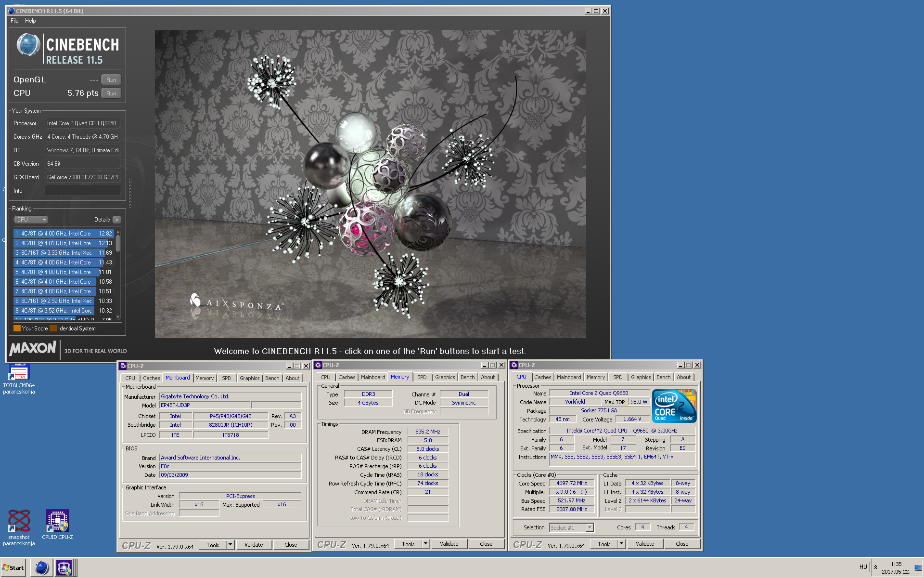Click Tools button in right CPU-Z window
The height and width of the screenshot is (578, 924).
pyautogui.click(x=604, y=544)
